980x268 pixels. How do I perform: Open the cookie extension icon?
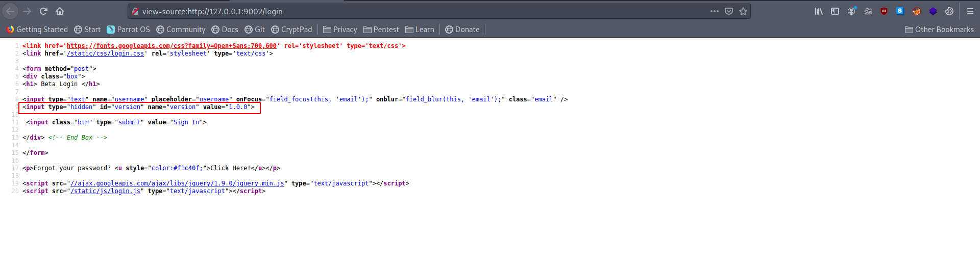(x=949, y=11)
